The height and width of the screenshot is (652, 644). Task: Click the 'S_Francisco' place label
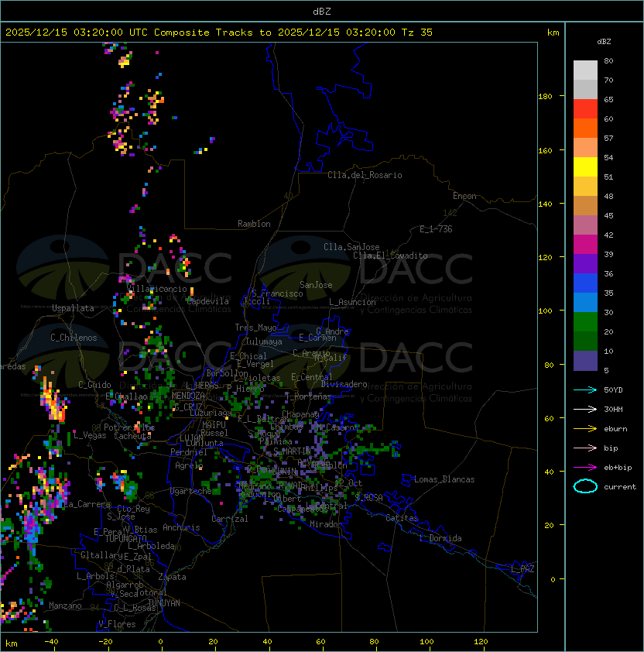(277, 293)
